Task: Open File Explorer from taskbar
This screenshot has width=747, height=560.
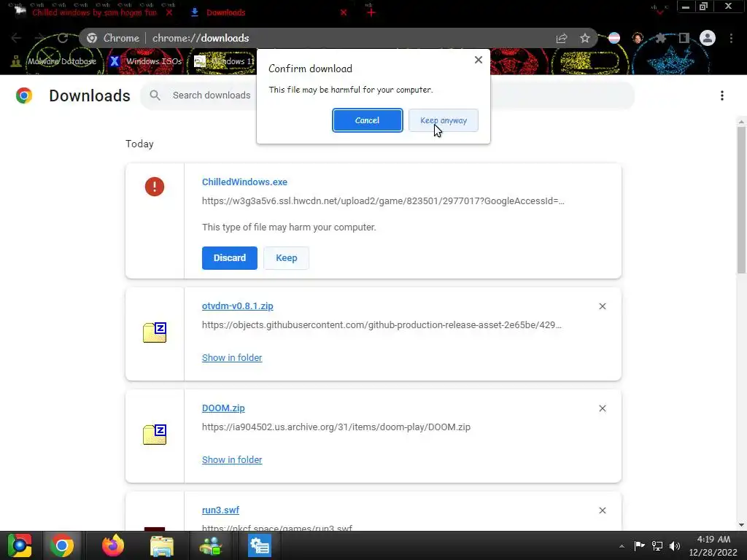Action: click(162, 545)
